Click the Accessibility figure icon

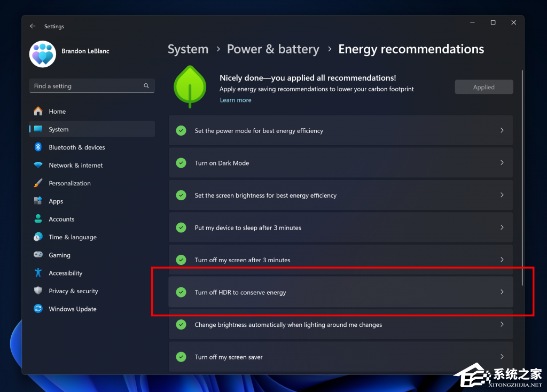[38, 273]
